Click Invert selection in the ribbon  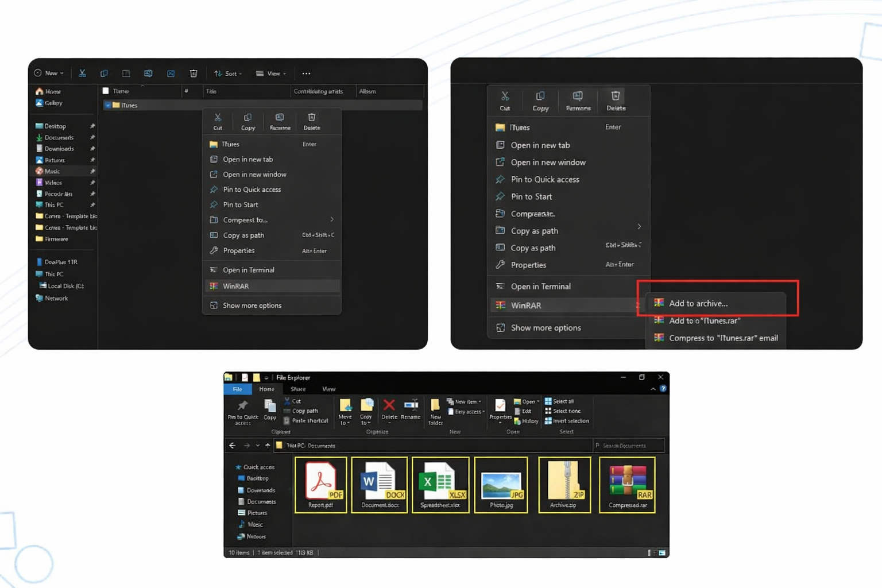566,421
